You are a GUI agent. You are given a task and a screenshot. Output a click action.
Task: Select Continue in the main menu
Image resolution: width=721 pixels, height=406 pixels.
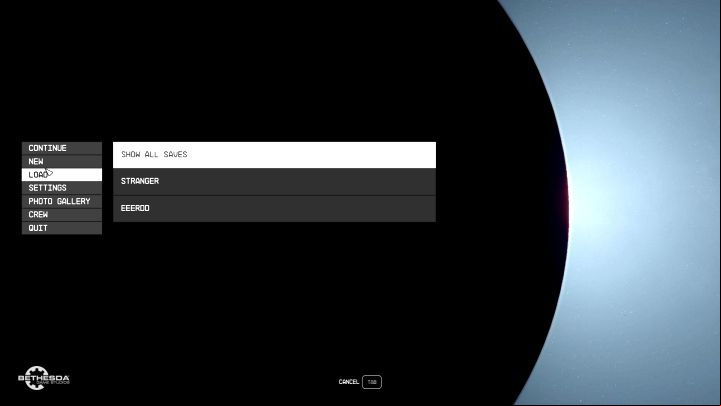coord(62,148)
